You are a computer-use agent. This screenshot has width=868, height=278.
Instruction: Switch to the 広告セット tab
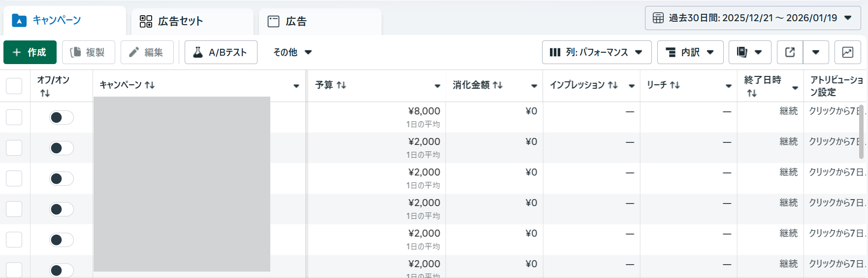tap(192, 21)
